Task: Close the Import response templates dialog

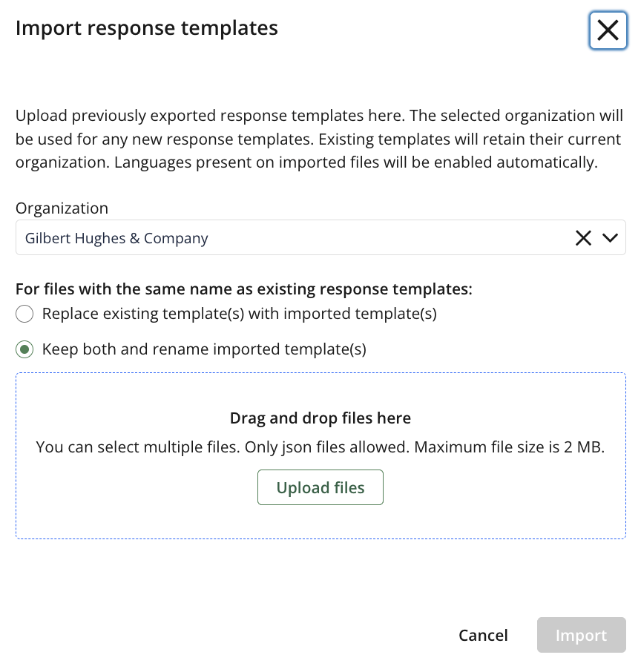Action: point(608,30)
